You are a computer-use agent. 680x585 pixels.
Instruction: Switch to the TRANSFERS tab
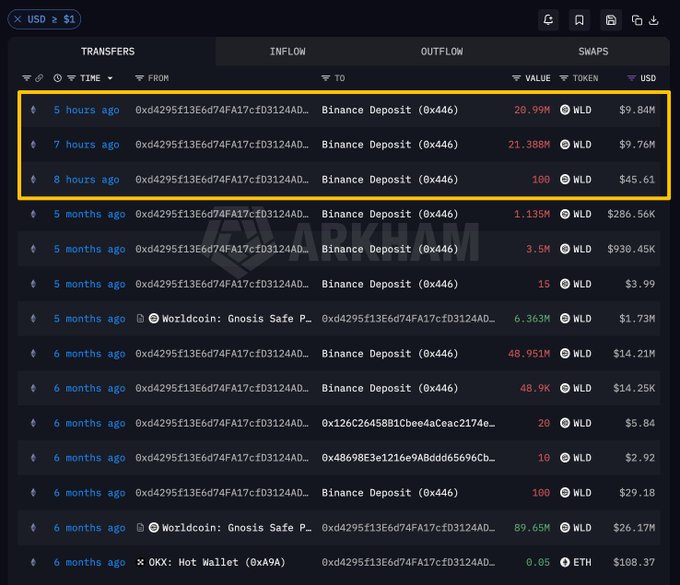click(108, 52)
